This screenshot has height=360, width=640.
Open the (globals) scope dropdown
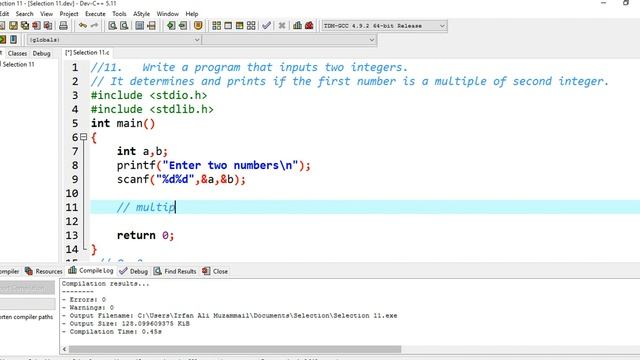click(x=114, y=40)
